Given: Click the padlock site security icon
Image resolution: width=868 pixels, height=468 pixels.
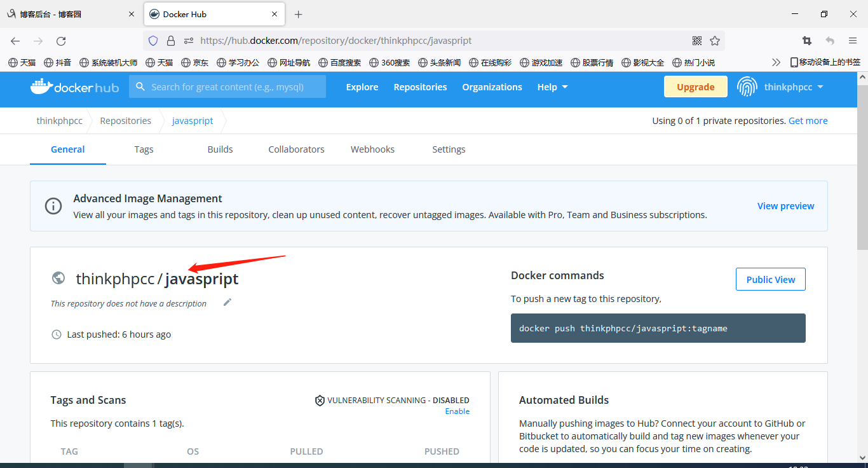Looking at the screenshot, I should [170, 41].
